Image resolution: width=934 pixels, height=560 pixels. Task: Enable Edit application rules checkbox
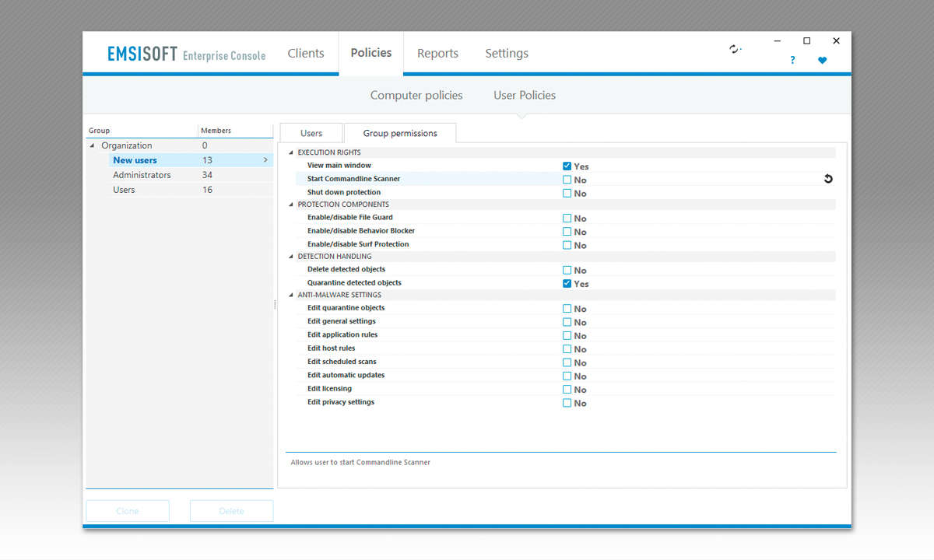(x=567, y=335)
